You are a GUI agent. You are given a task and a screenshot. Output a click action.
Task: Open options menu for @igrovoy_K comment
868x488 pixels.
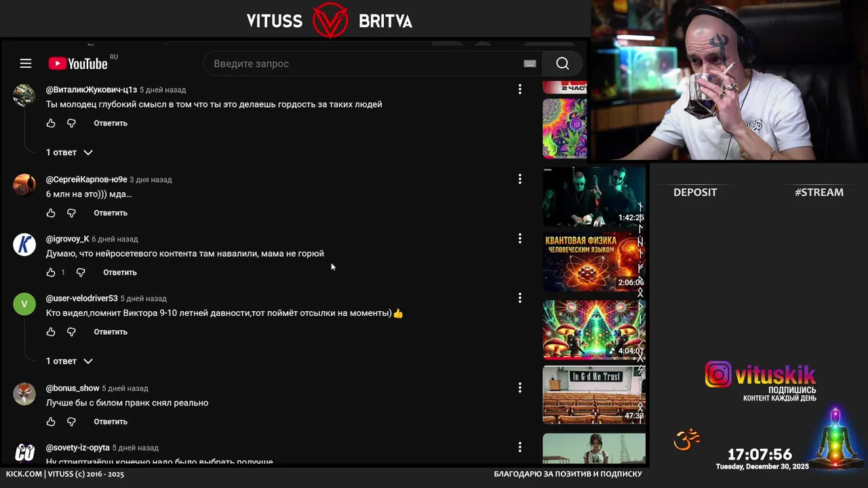tap(520, 239)
